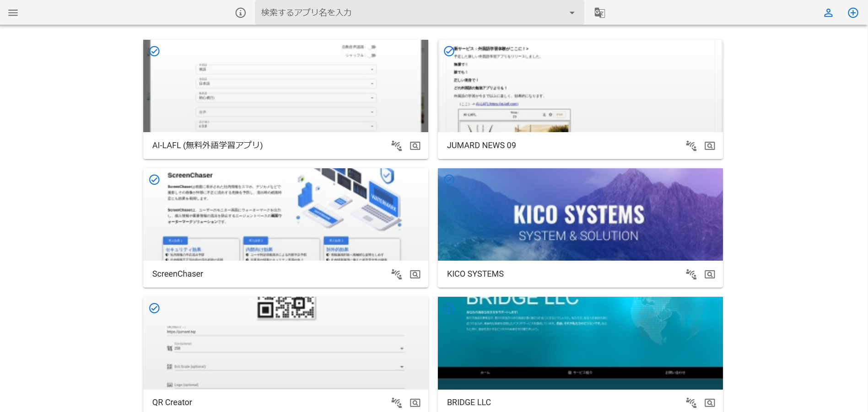Screen dimensions: 868x412
Task: Open the AI-LAFL app thumbnail
Action: [x=286, y=86]
